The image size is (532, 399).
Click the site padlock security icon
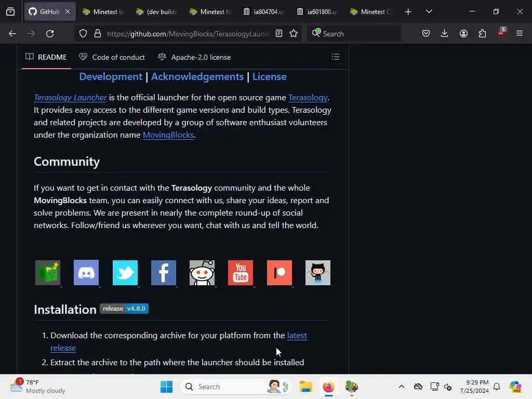pyautogui.click(x=98, y=34)
